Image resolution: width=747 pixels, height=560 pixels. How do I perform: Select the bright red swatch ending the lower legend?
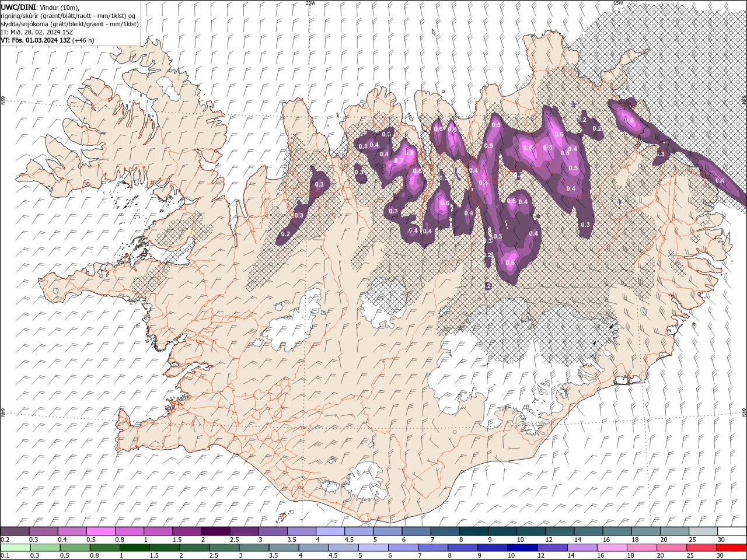tap(732, 548)
